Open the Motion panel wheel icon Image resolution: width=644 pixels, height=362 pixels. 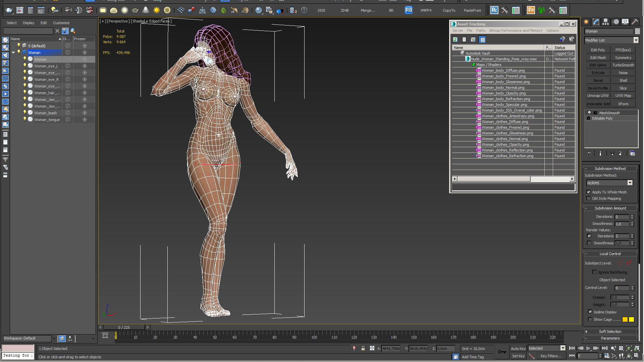[x=616, y=22]
